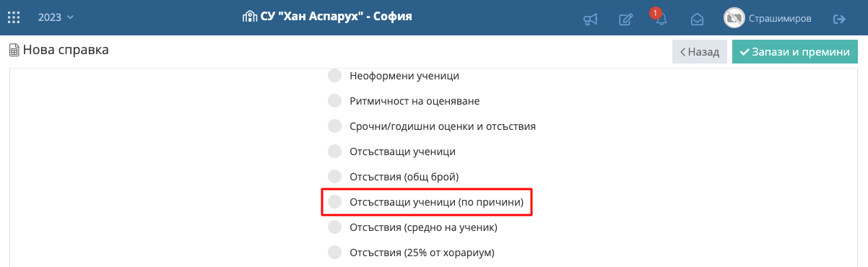868x267 pixels.
Task: Expand the 2023 year dropdown
Action: (56, 17)
